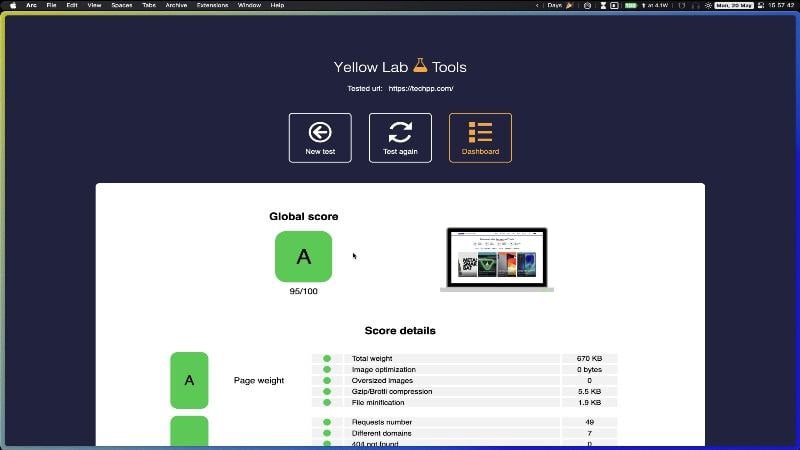800x450 pixels.
Task: Open the Requests number row
Action: coord(464,422)
